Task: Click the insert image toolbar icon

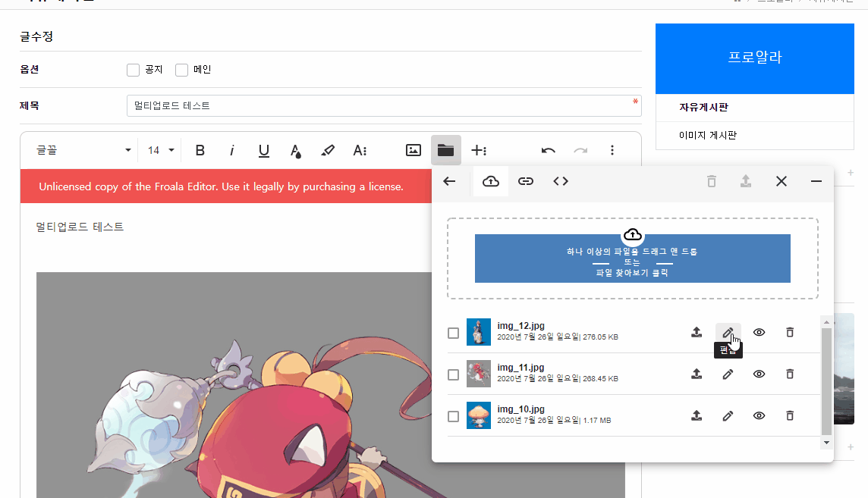Action: (x=414, y=150)
